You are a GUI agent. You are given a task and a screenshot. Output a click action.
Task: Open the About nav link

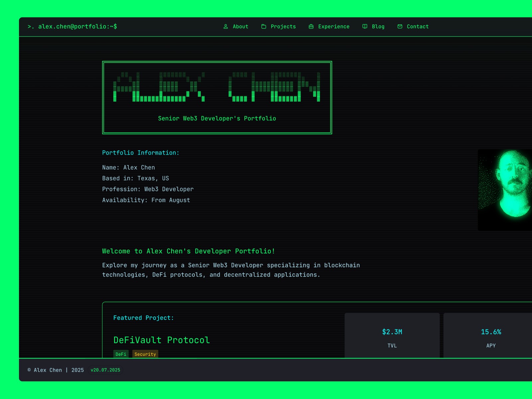tap(240, 27)
